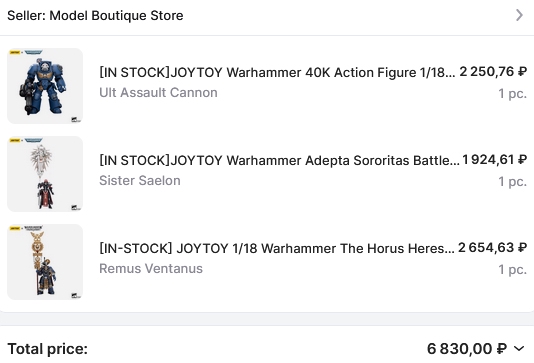Open the seller page via the right chevron

[x=519, y=15]
